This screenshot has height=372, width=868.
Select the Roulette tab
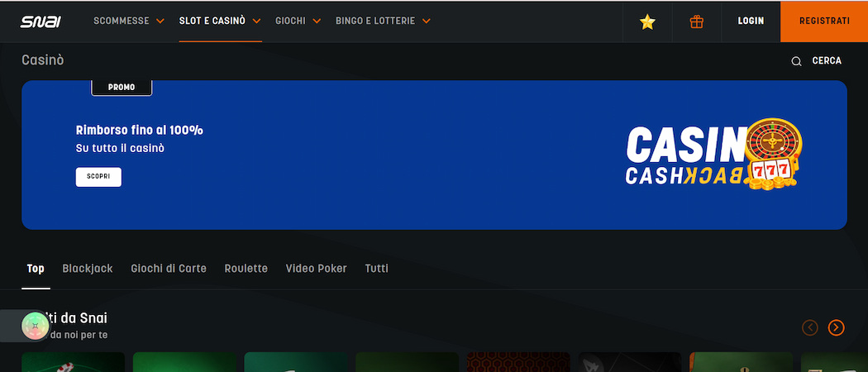coord(246,269)
